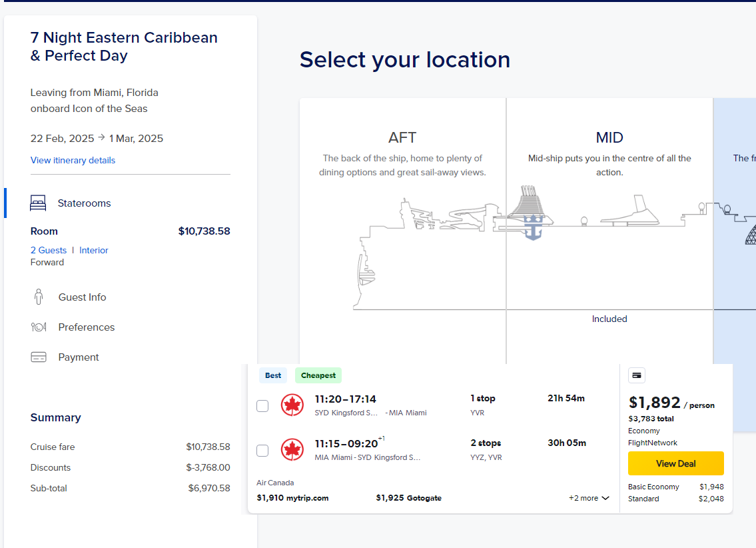The height and width of the screenshot is (548, 756).
Task: Click the Guest Info person icon
Action: tap(39, 297)
